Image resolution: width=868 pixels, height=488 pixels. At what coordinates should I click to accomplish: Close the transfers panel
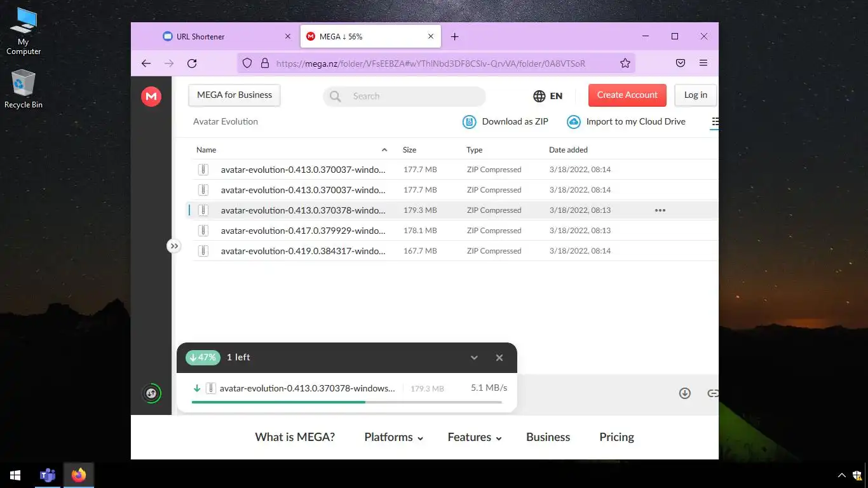[499, 358]
